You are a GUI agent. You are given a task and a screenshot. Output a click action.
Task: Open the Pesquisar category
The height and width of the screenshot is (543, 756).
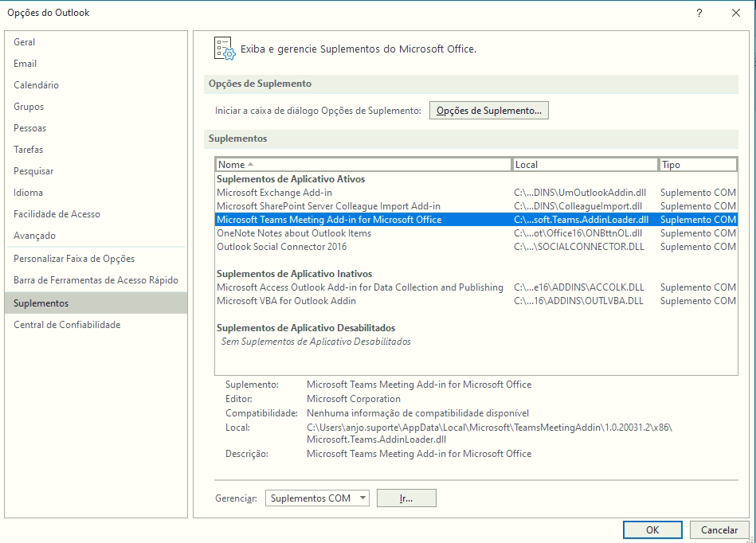coord(96,171)
